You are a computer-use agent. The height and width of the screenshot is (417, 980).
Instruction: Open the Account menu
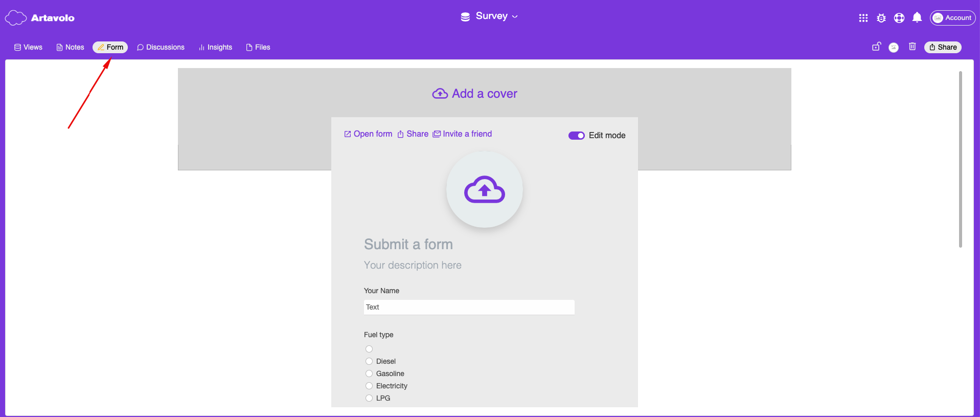[953, 18]
